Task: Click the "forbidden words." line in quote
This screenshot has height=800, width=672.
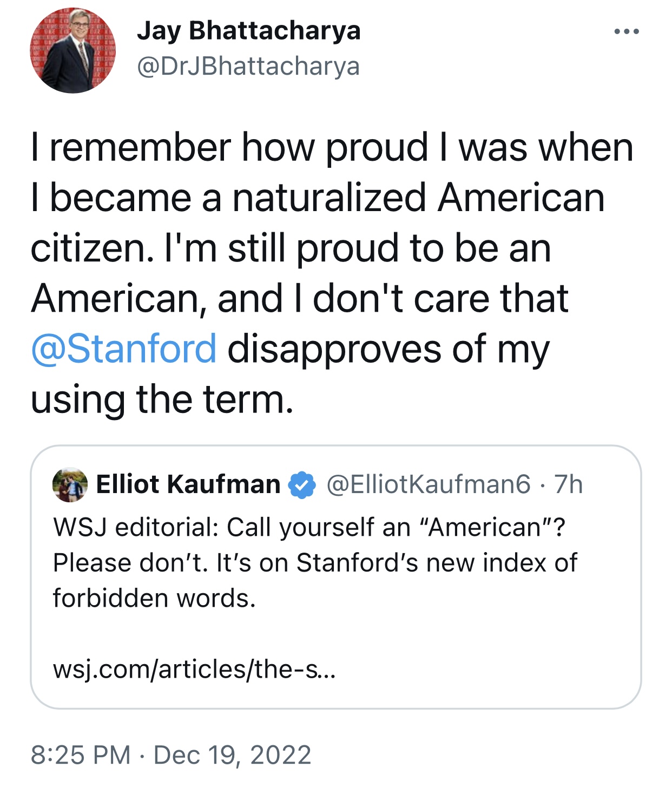Action: [154, 598]
